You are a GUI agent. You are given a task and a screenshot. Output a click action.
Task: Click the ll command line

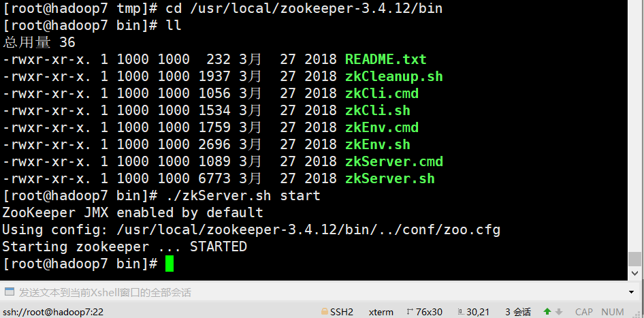click(174, 25)
